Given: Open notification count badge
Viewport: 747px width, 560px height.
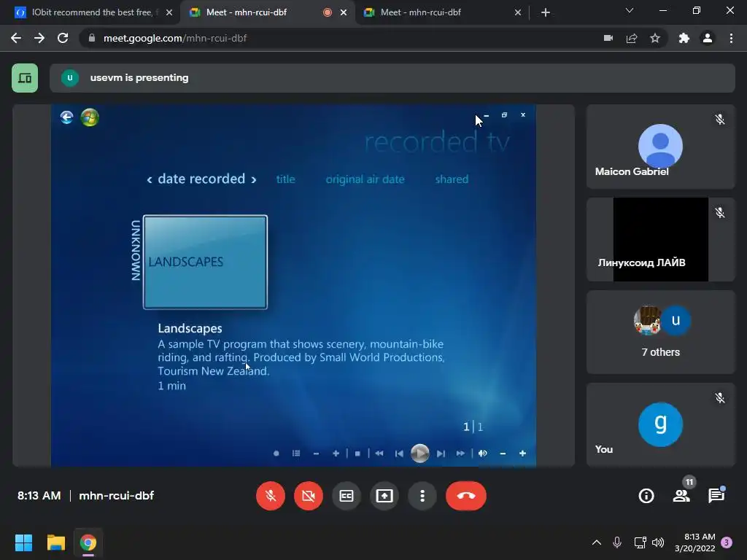Looking at the screenshot, I should click(x=727, y=542).
